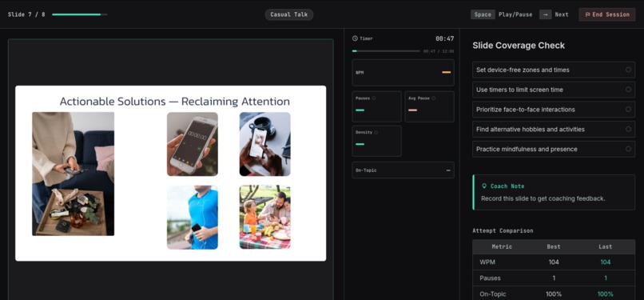Mark 'Set device-free zones and times' covered
Screen dimensions: 644x300
click(628, 70)
